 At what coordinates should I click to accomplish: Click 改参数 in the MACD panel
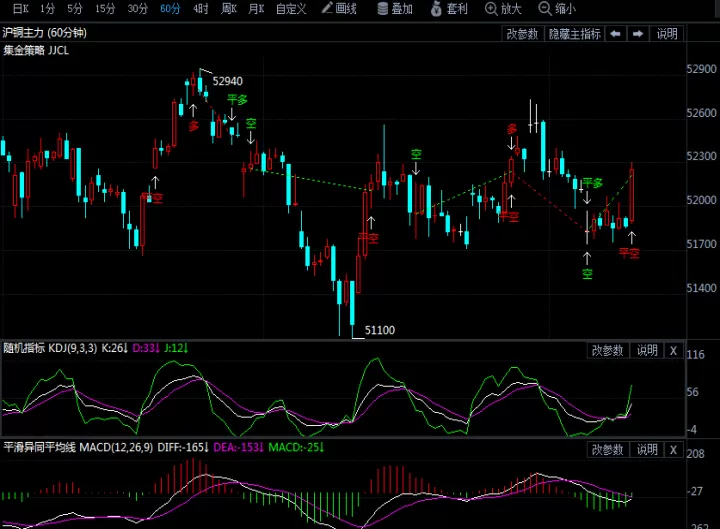click(607, 450)
